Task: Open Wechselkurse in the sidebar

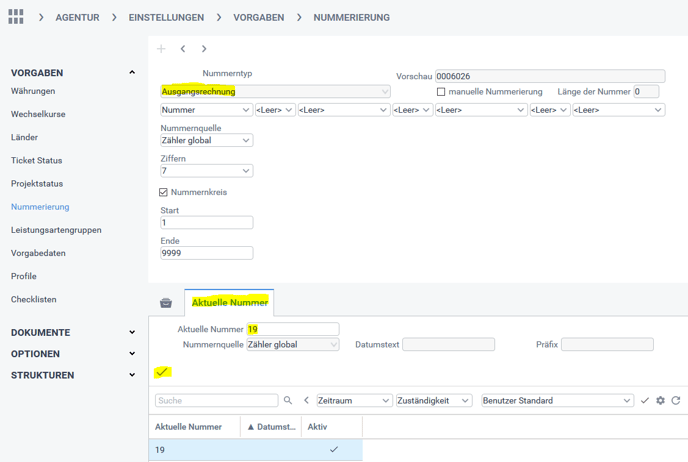Action: 38,114
